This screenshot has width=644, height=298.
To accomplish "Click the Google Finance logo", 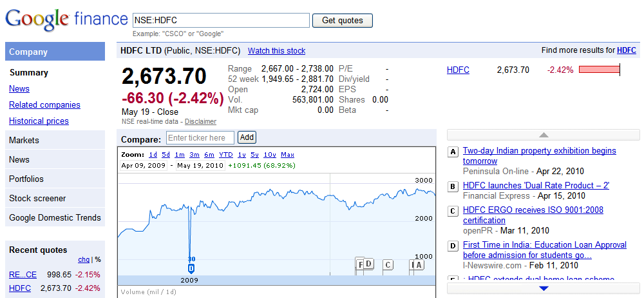I will [66, 20].
